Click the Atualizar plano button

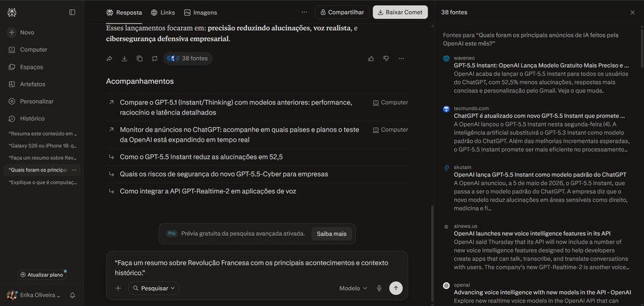point(42,275)
